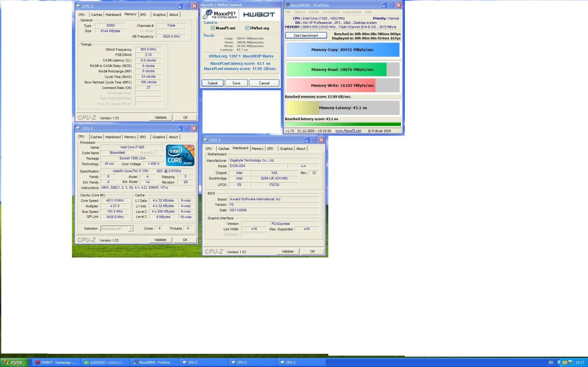Screen dimensions: 588x367
Task: Open the Screenshot menu in MaxxMEMI
Action: (x=331, y=12)
